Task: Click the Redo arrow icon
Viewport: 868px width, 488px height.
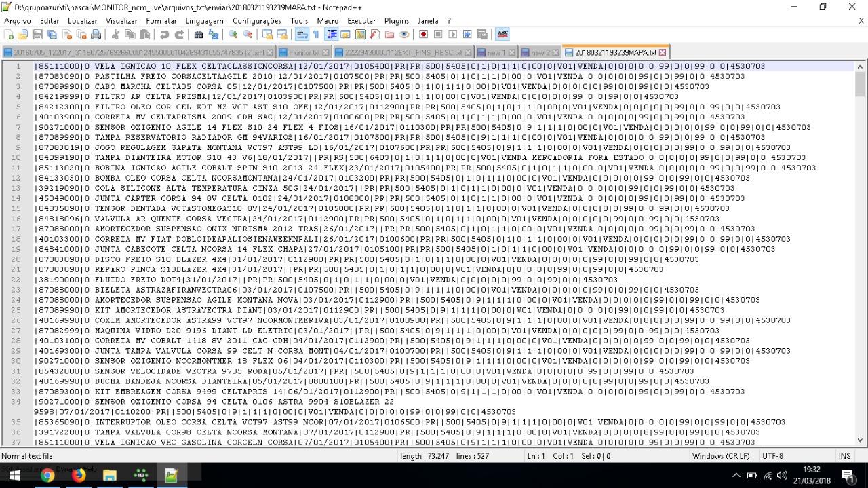Action: pos(179,35)
